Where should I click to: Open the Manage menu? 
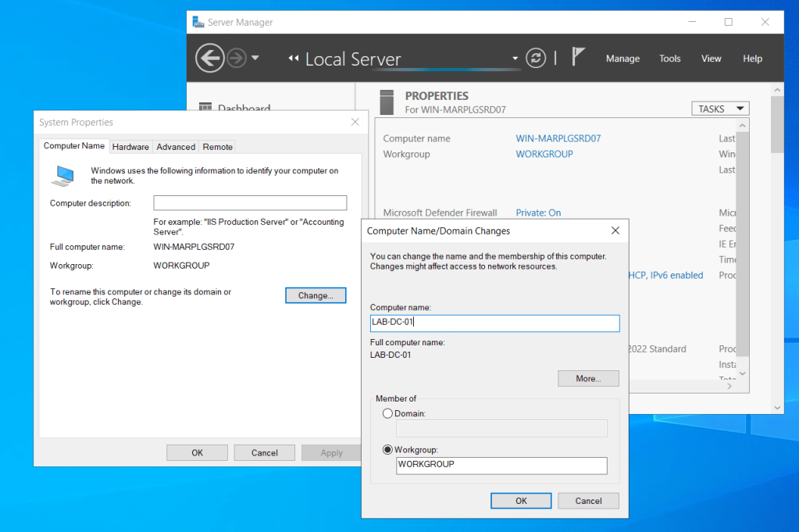coord(622,59)
